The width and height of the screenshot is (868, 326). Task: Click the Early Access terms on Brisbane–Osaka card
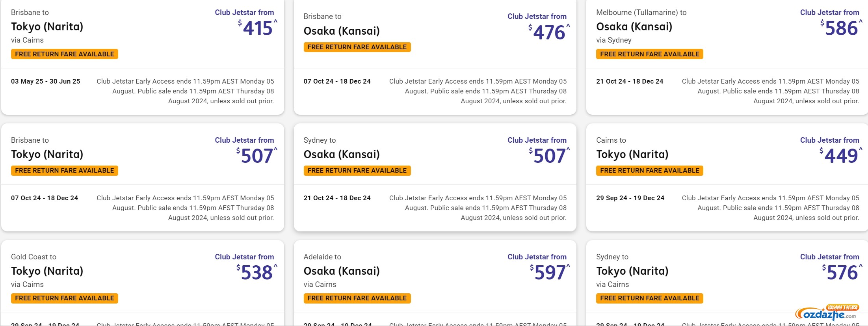tap(478, 91)
